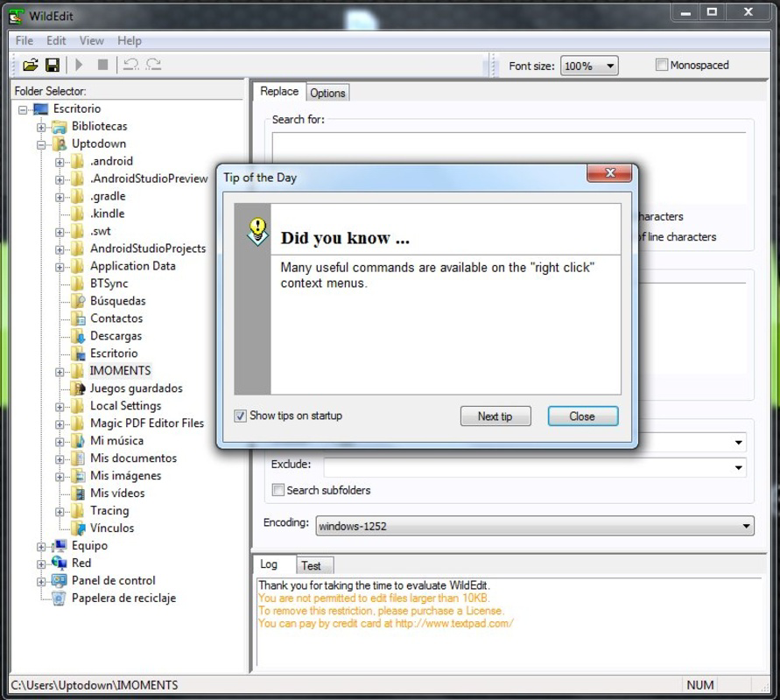Viewport: 780px width, 700px height.
Task: Start the replace with the Run arrow icon
Action: pyautogui.click(x=79, y=65)
